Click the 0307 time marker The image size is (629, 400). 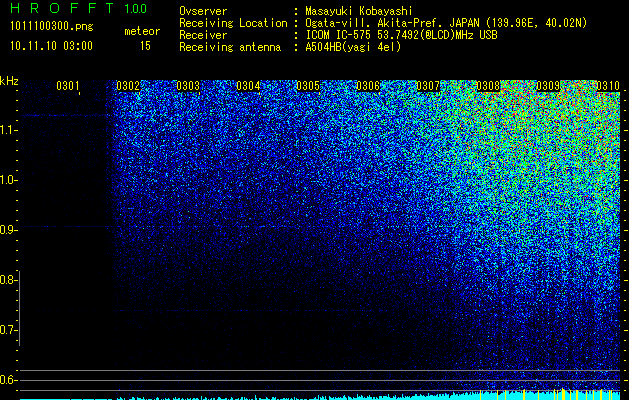click(x=428, y=86)
